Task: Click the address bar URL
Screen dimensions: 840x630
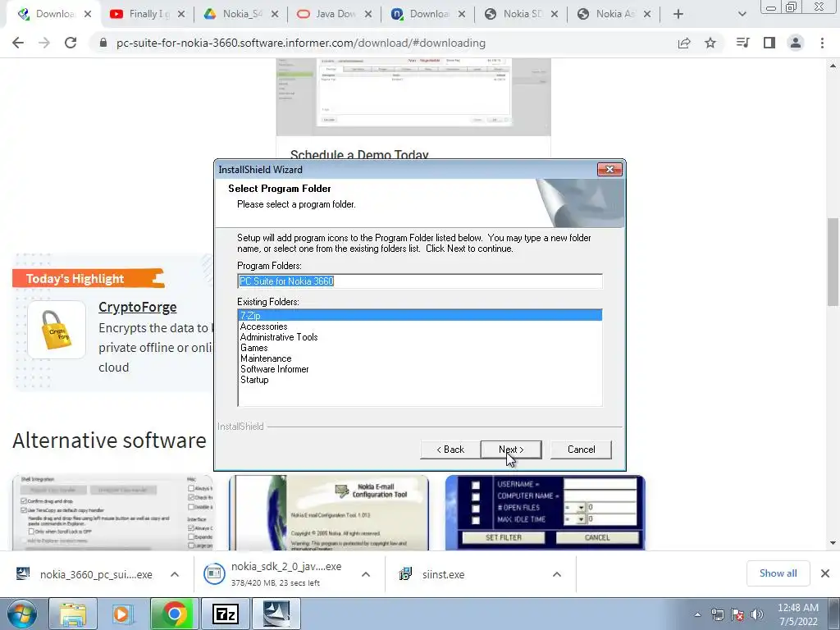Action: pos(300,43)
